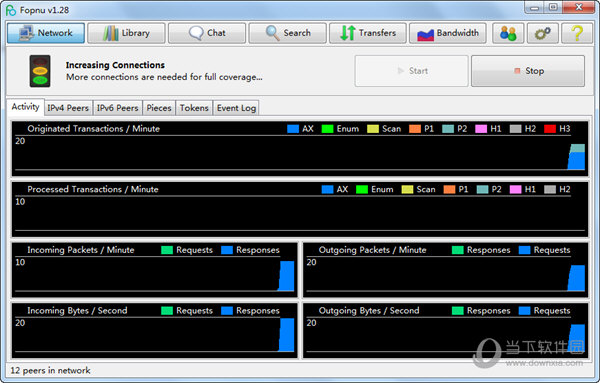The width and height of the screenshot is (600, 383).
Task: Click Requests swatch in Incoming Packets chart
Action: click(167, 250)
